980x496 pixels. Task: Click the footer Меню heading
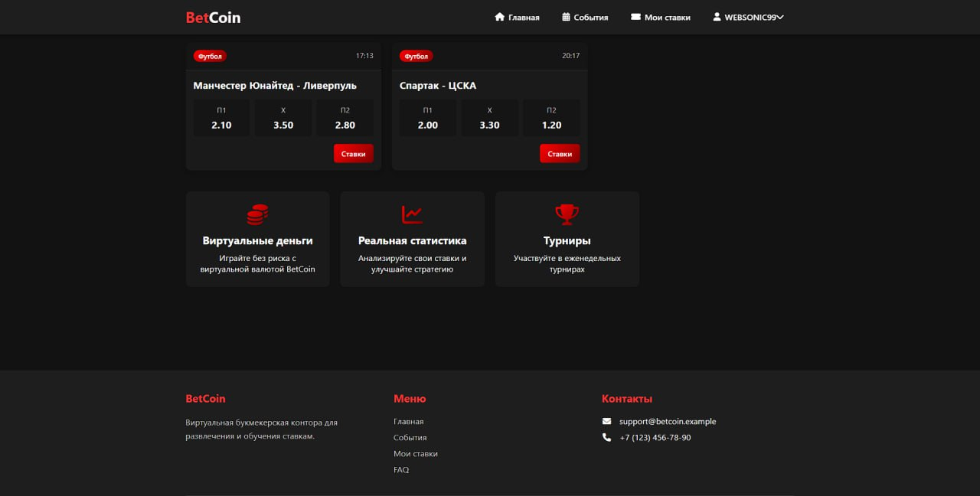click(410, 399)
